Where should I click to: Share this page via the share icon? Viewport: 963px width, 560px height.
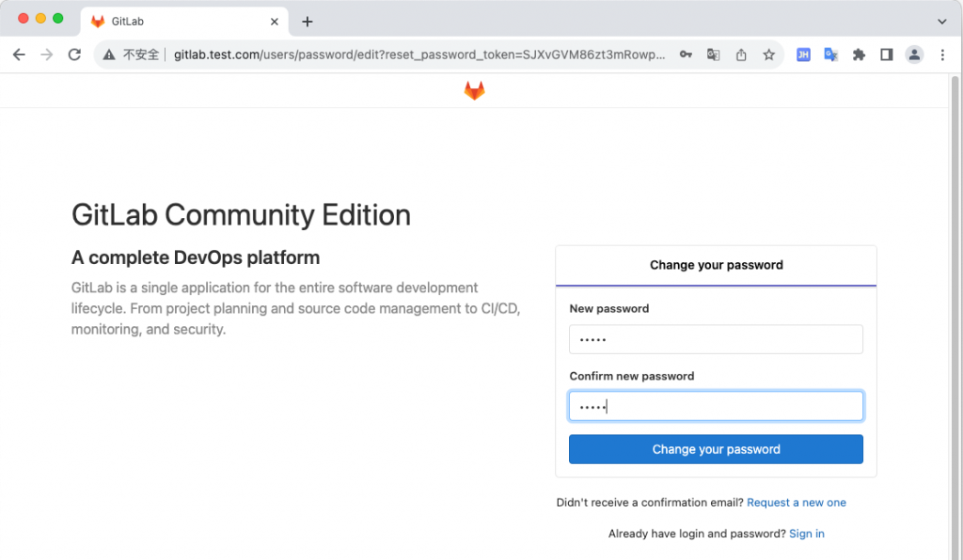(x=741, y=54)
